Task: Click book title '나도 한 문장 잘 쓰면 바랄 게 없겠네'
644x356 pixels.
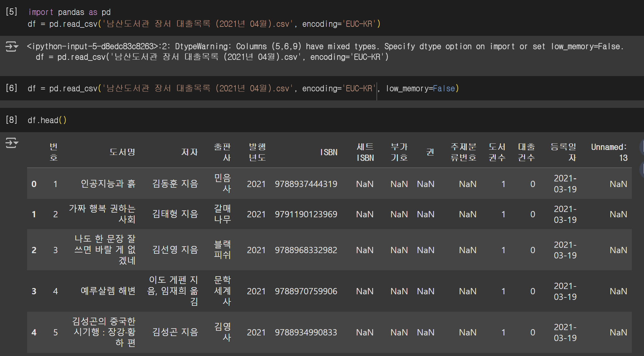Action: (x=105, y=250)
